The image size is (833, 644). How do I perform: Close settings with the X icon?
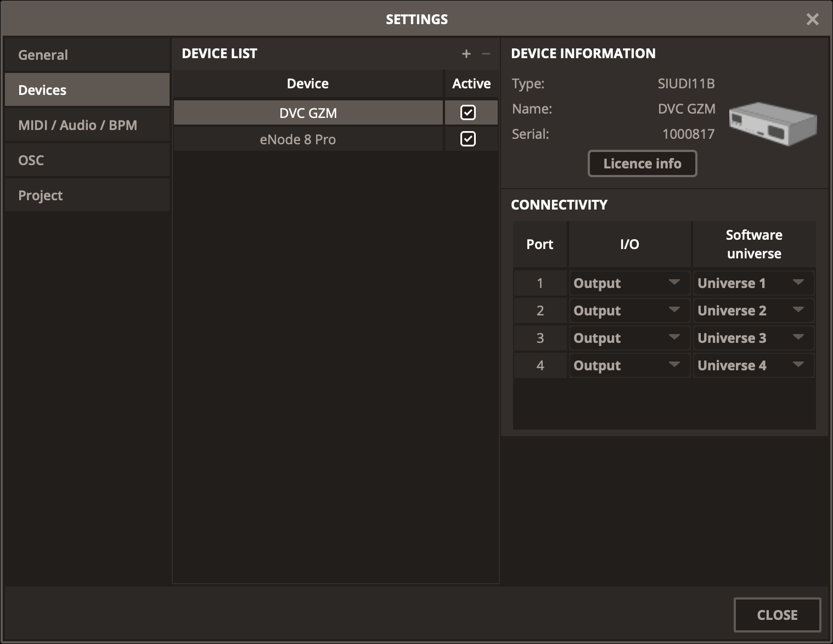812,20
